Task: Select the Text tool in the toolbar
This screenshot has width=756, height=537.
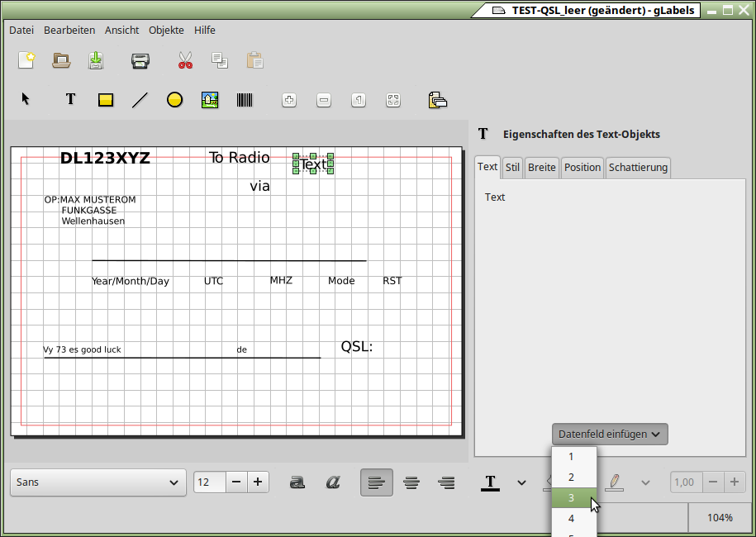Action: pos(70,100)
